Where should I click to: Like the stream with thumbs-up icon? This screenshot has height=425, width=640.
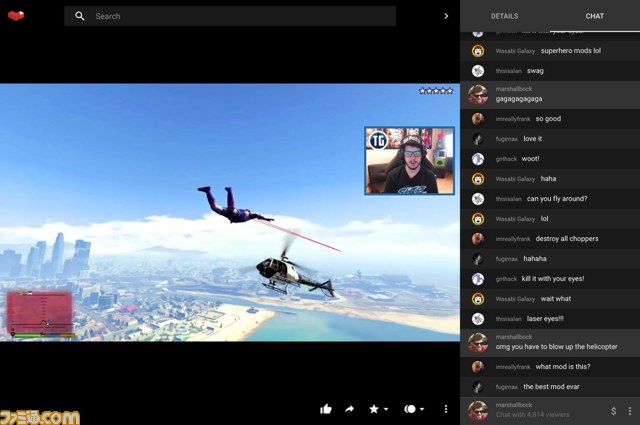point(326,409)
